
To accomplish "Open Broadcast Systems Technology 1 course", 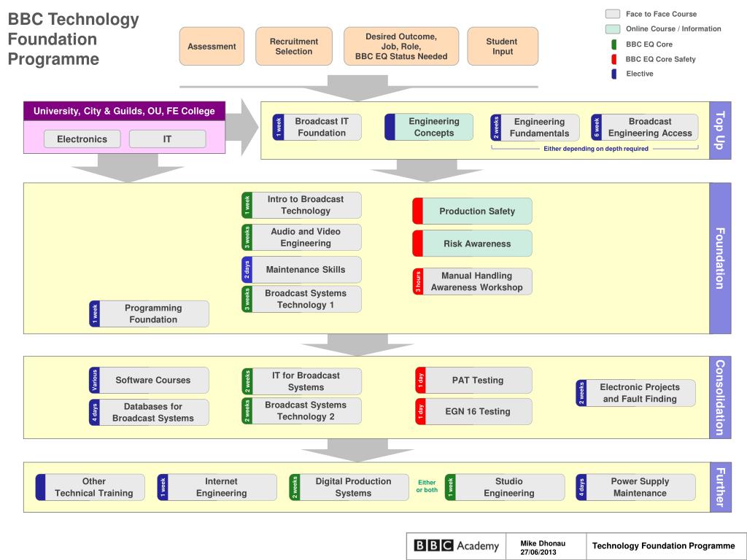I will click(x=301, y=299).
